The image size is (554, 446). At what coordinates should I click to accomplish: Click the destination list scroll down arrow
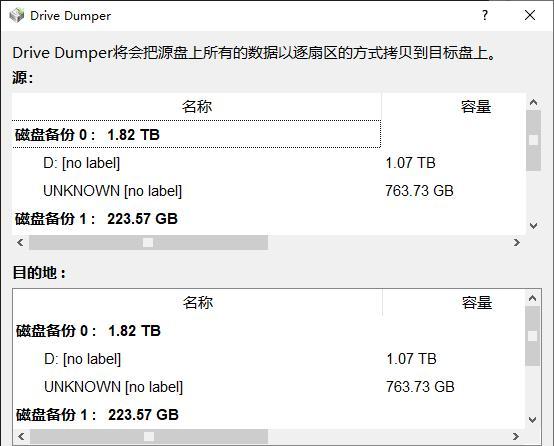tap(532, 420)
